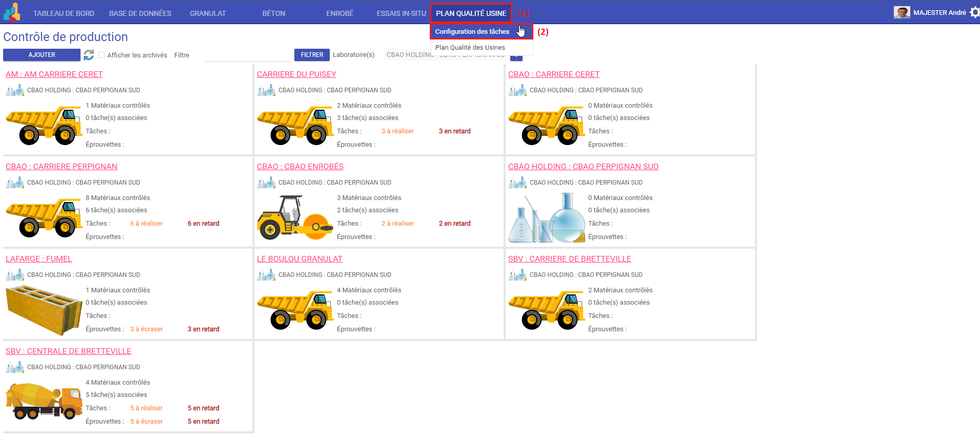980x439 pixels.
Task: Open the BÉTON menu
Action: tap(274, 13)
